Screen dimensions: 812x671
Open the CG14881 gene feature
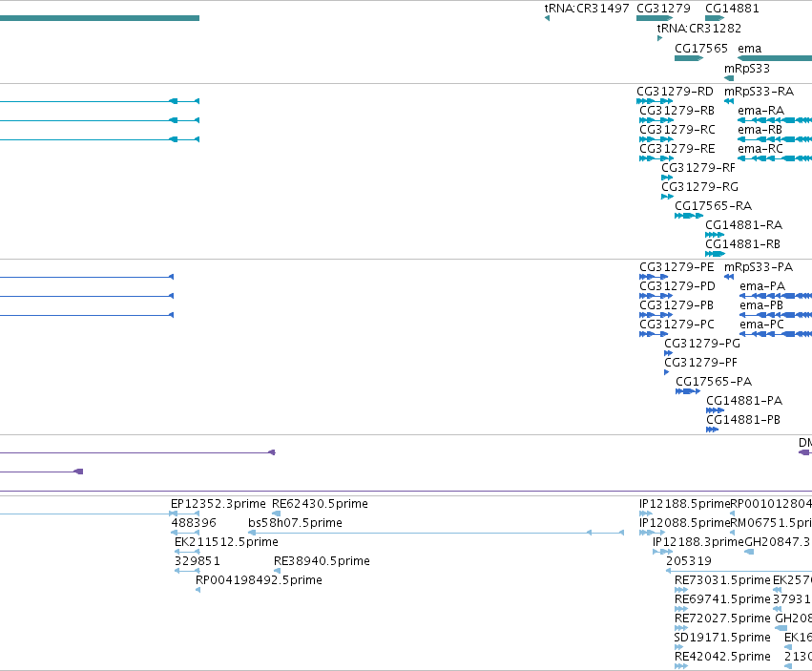tap(715, 18)
